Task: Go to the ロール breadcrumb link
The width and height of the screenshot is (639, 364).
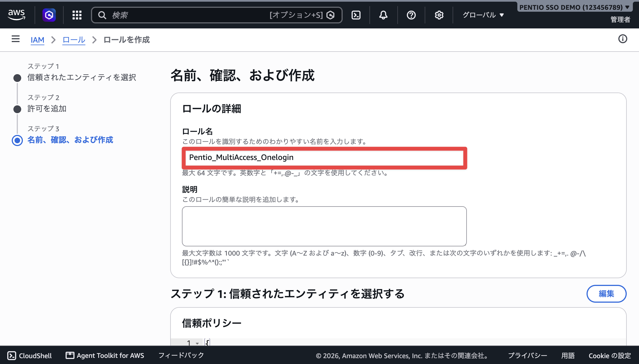Action: pos(74,40)
